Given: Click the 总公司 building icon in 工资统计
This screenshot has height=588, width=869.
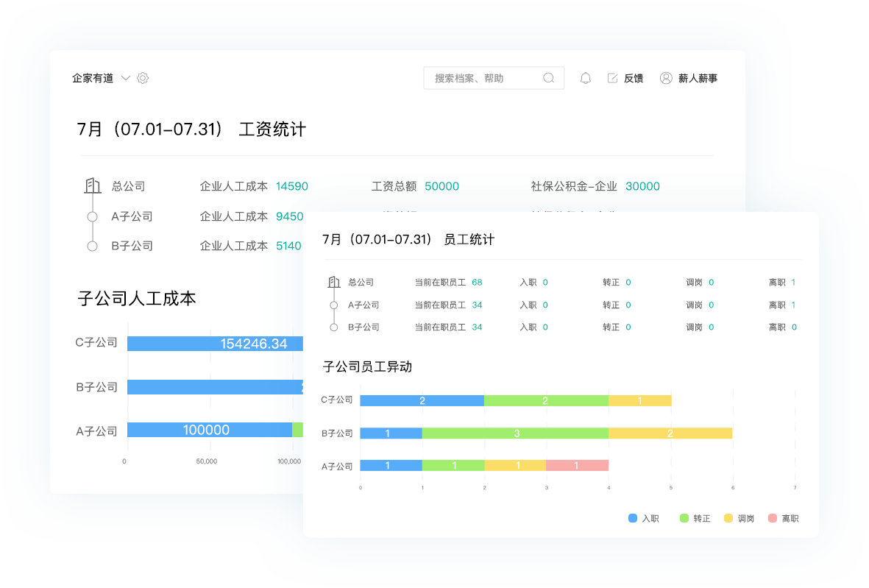Looking at the screenshot, I should [x=93, y=185].
